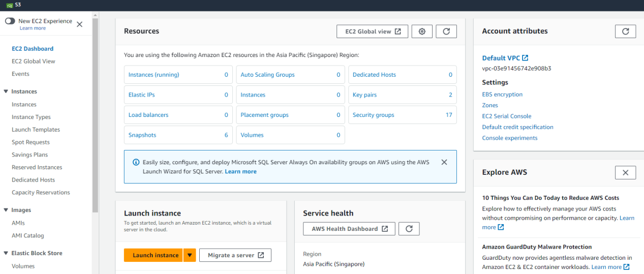Open Learn more under New EC2 Experience
Viewport: 644px width, 274px height.
point(33,28)
